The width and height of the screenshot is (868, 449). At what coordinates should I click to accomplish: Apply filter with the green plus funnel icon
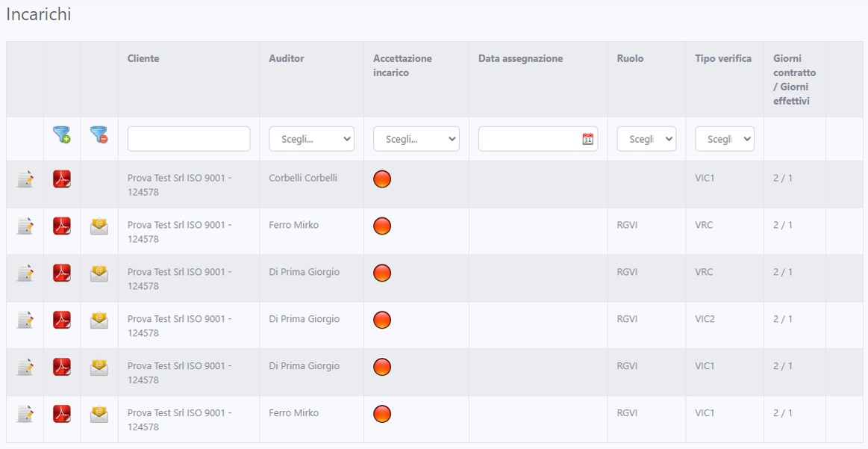click(62, 135)
